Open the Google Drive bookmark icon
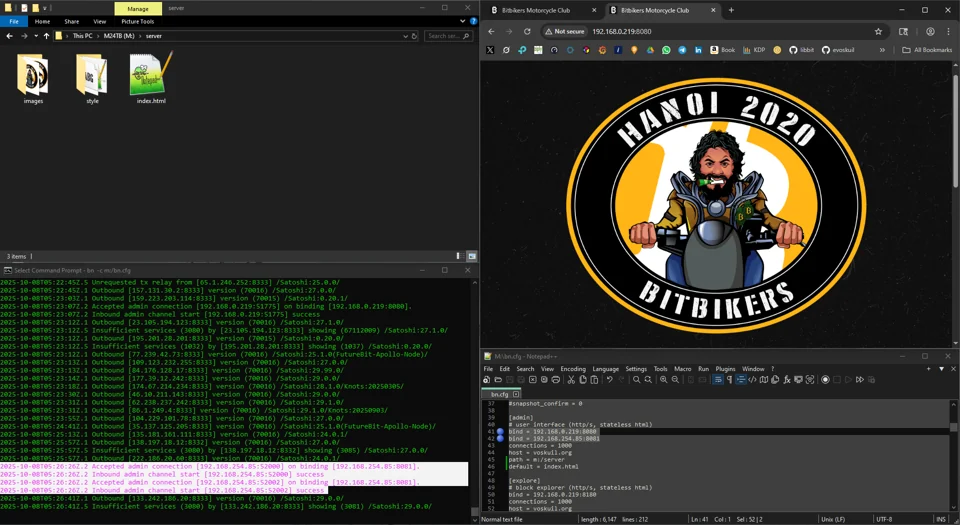960x525 pixels. (650, 50)
